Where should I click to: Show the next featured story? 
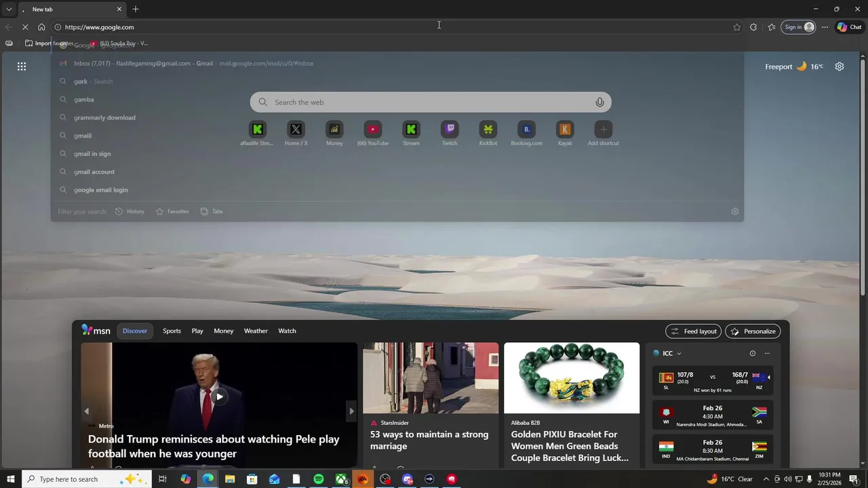tap(351, 411)
